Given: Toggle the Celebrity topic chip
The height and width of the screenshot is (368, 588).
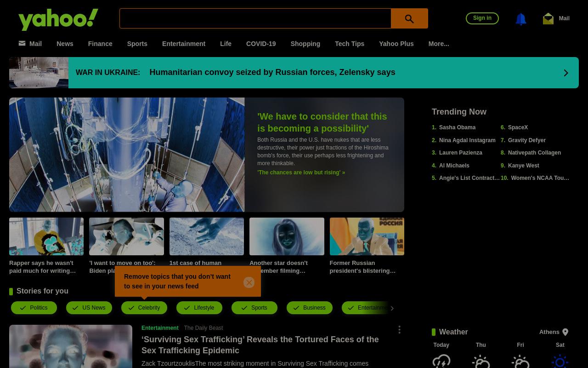Looking at the screenshot, I should 144,308.
